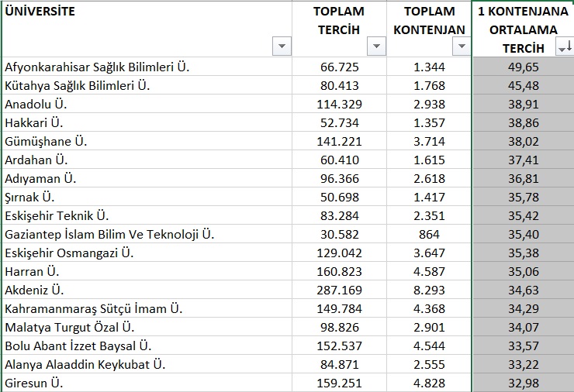The image size is (574, 392).
Task: Select the Adıyaman Ü. cell
Action: coord(147,178)
